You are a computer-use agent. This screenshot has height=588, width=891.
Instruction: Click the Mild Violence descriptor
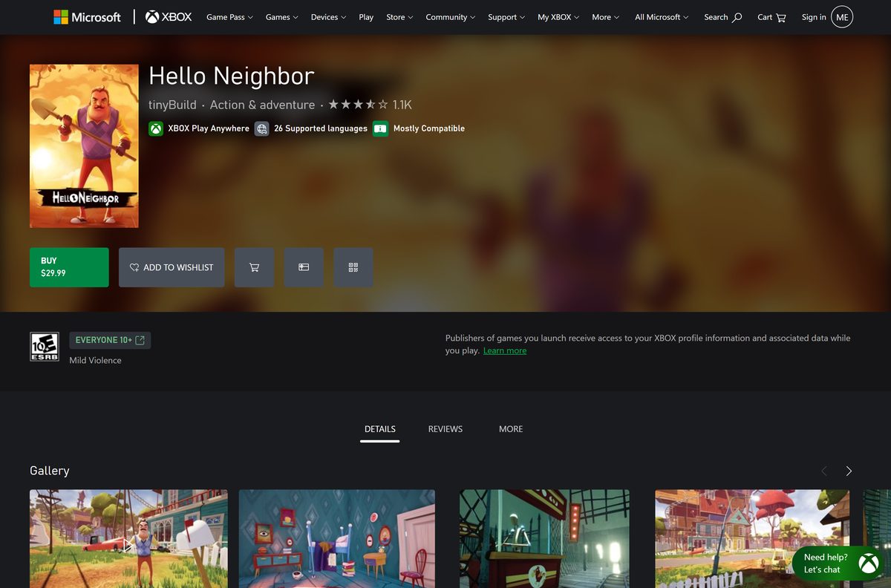click(95, 360)
